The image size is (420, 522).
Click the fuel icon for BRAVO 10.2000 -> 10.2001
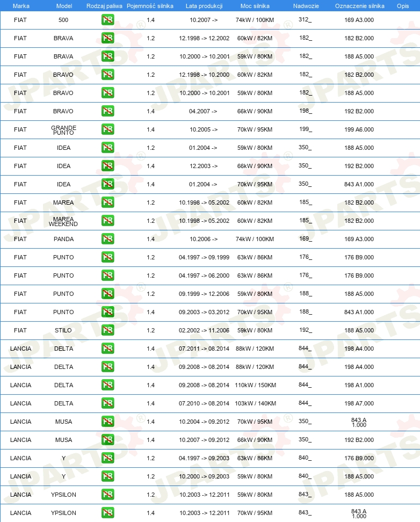coord(107,93)
